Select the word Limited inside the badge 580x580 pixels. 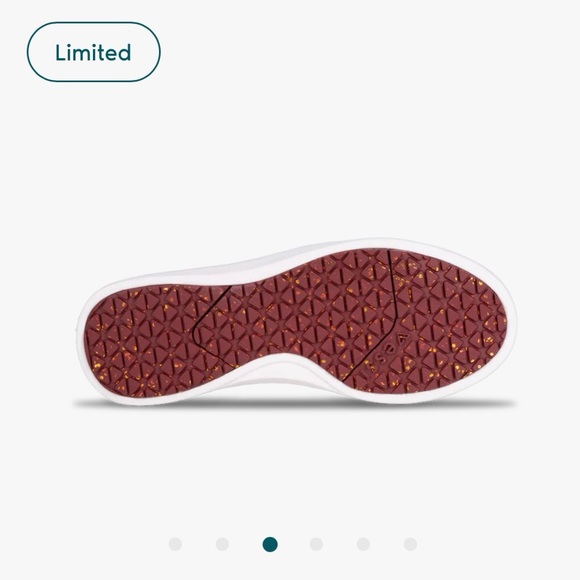(93, 52)
